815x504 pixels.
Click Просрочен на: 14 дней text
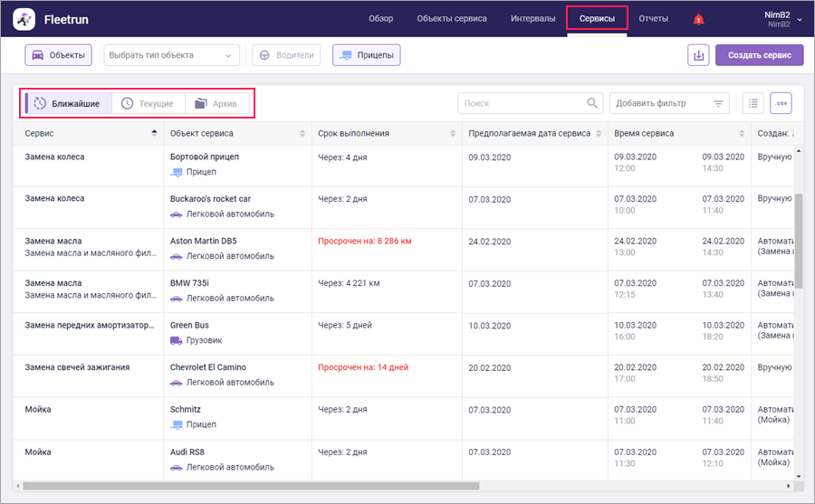pyautogui.click(x=363, y=367)
